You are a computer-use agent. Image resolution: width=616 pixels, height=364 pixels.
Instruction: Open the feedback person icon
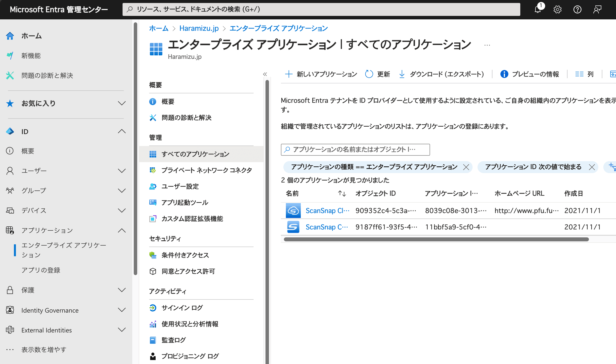(x=597, y=9)
